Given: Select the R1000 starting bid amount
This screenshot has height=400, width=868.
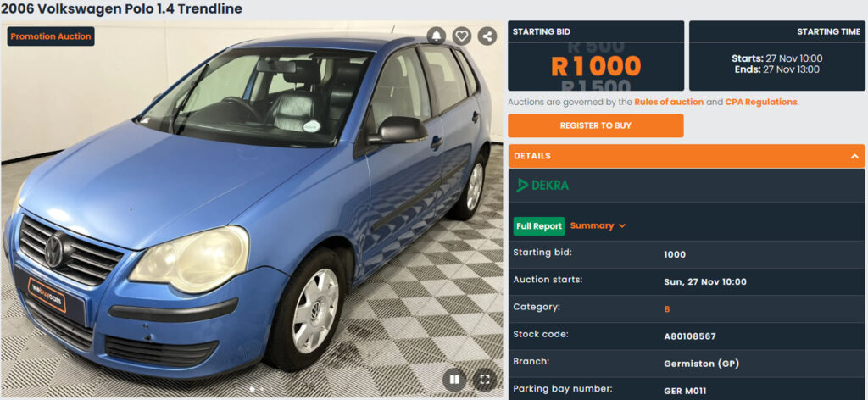Looking at the screenshot, I should pos(596,66).
